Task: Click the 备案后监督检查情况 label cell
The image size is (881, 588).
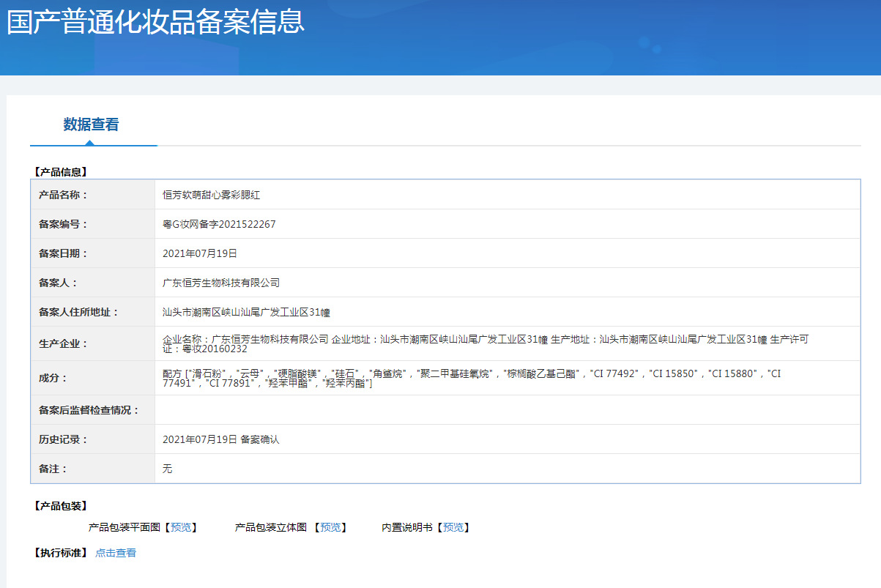Action: [93, 410]
